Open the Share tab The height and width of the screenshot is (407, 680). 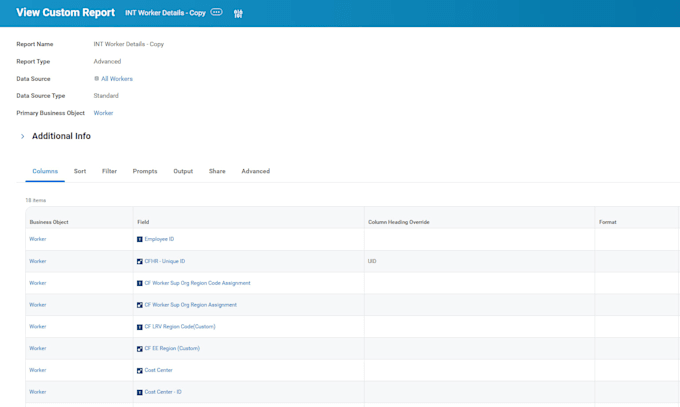tap(217, 171)
